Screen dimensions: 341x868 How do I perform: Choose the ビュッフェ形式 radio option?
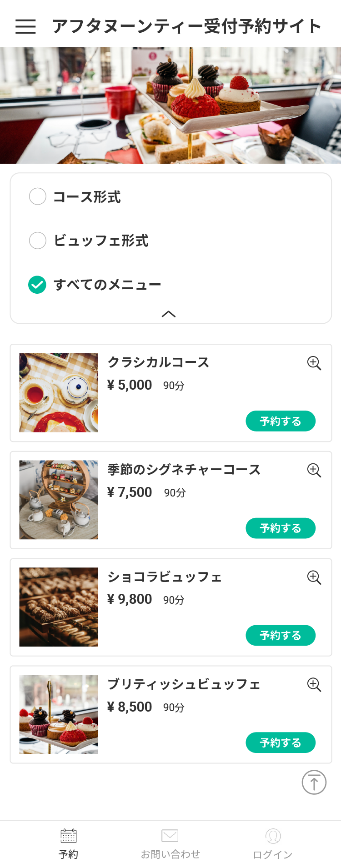click(x=38, y=241)
